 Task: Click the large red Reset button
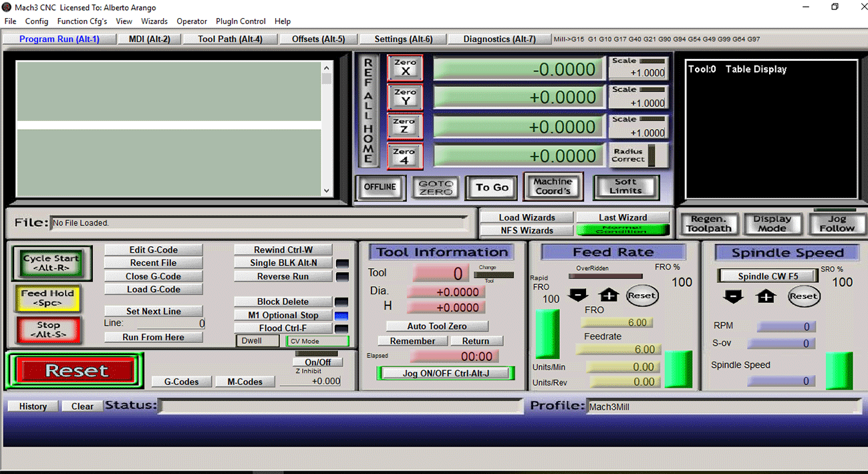click(76, 370)
